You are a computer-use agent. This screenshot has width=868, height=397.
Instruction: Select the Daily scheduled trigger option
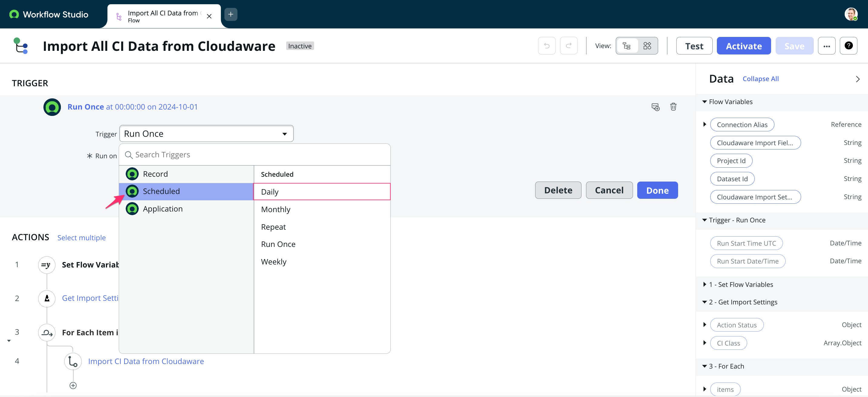coord(322,191)
